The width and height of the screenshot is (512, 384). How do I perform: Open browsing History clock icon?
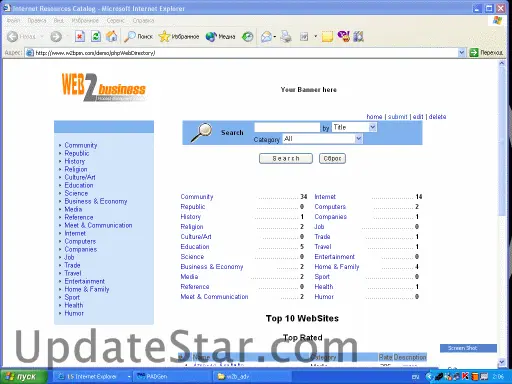pyautogui.click(x=247, y=36)
